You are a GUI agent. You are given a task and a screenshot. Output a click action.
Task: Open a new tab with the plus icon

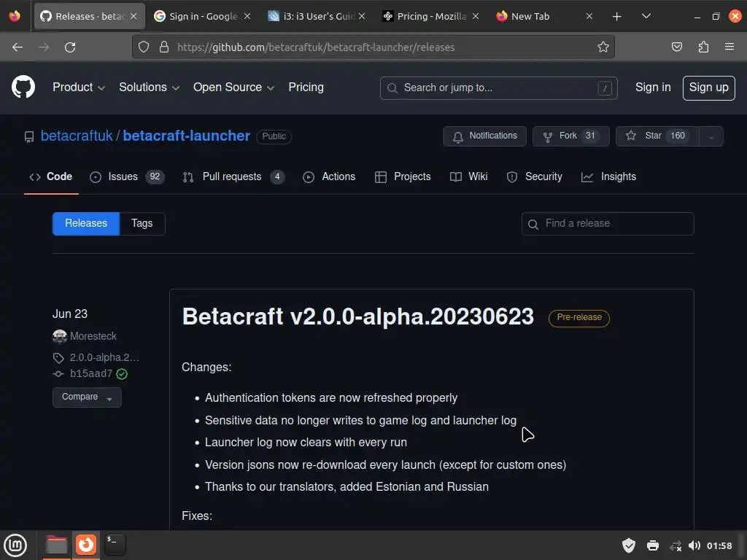point(617,17)
